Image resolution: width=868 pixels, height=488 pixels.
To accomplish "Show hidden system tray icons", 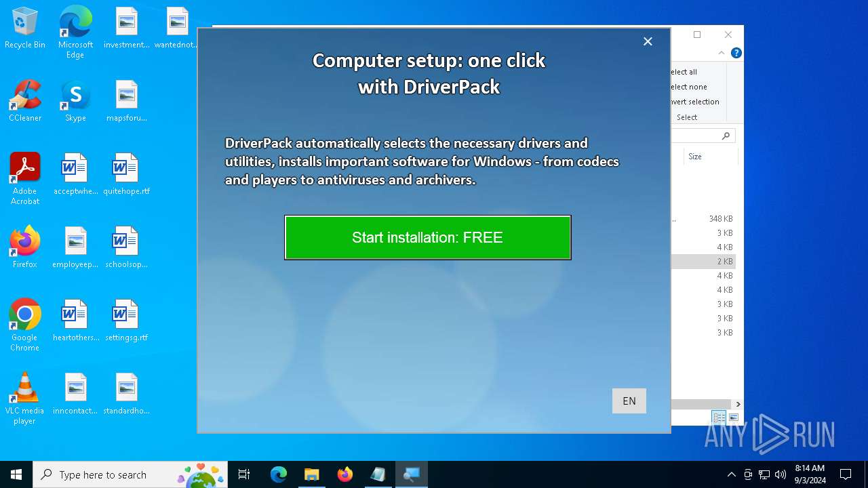I will click(x=731, y=474).
